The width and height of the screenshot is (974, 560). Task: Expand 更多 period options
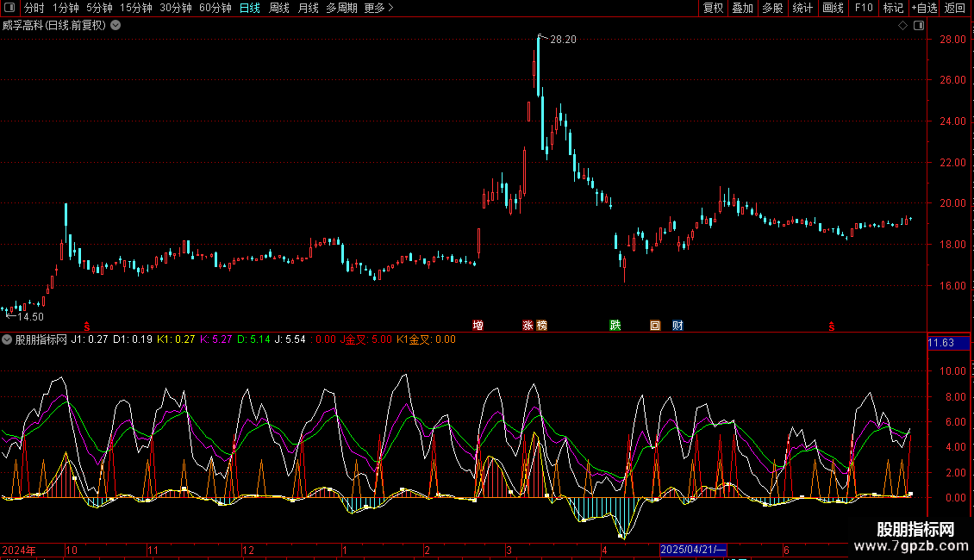tap(378, 9)
